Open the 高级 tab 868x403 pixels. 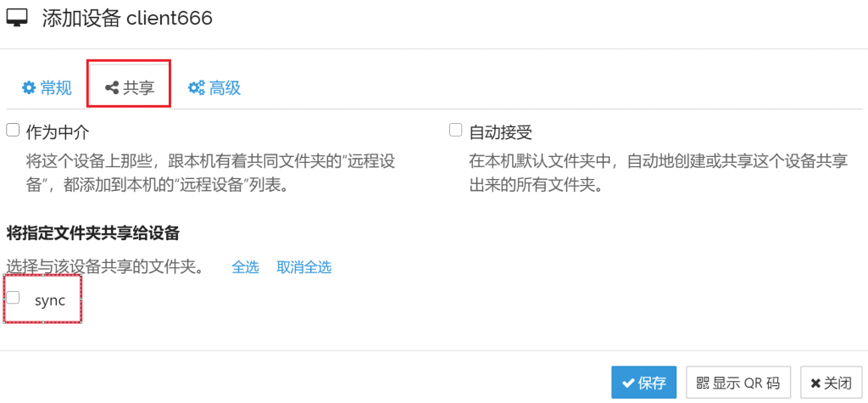point(214,87)
